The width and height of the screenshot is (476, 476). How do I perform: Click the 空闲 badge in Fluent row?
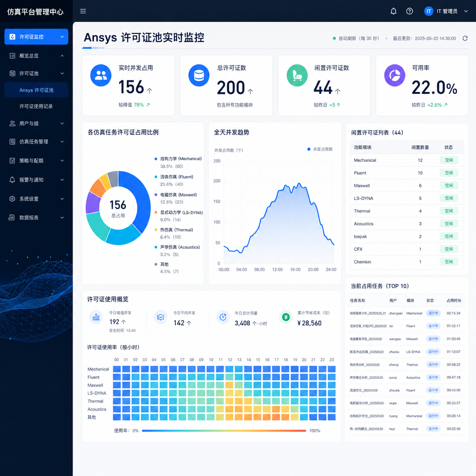tap(449, 173)
